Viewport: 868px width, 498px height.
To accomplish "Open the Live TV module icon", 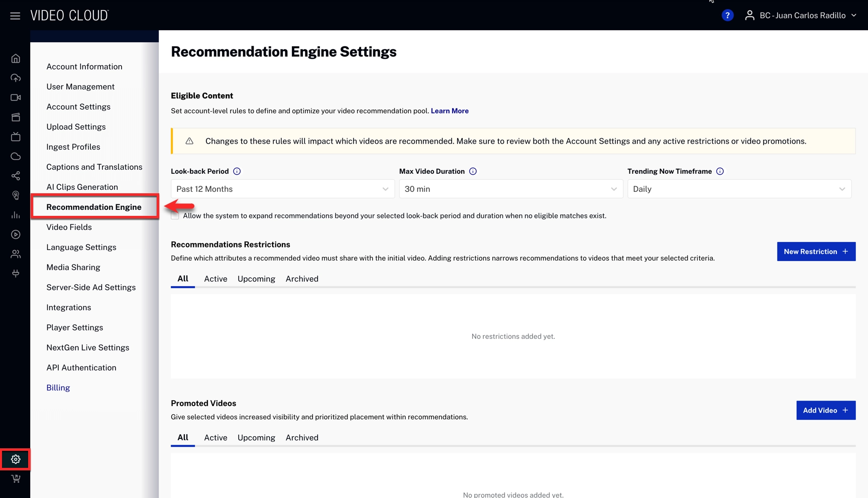I will tap(15, 137).
